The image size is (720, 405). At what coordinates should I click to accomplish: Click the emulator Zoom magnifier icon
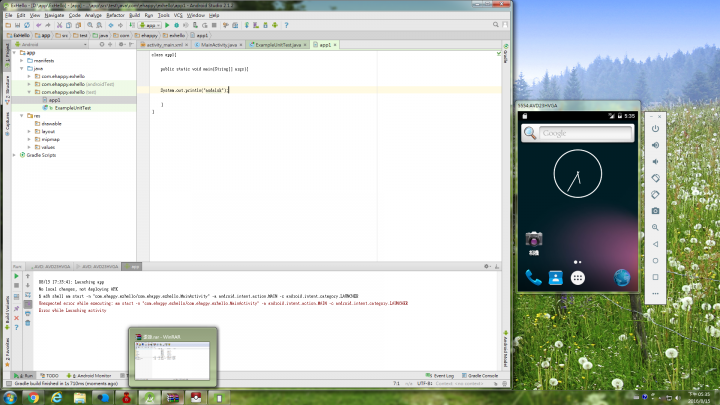click(655, 227)
